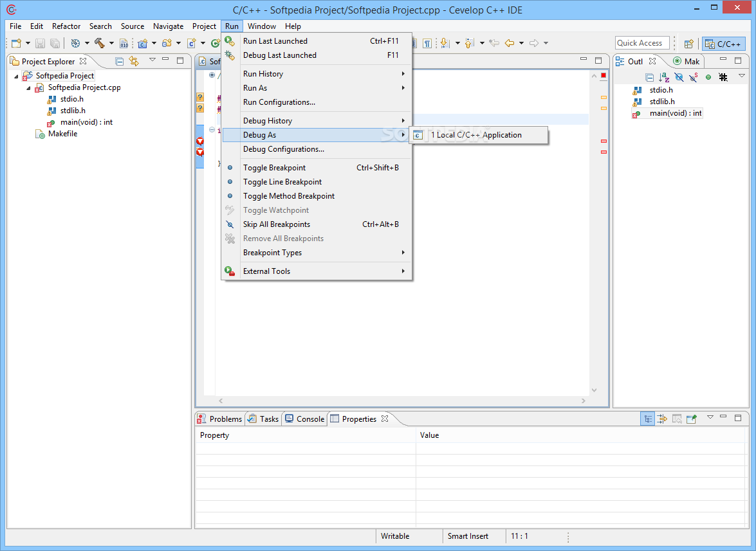Click Previous Annotation up-arrow toolbar icon
Image resolution: width=756 pixels, height=551 pixels.
pos(469,43)
